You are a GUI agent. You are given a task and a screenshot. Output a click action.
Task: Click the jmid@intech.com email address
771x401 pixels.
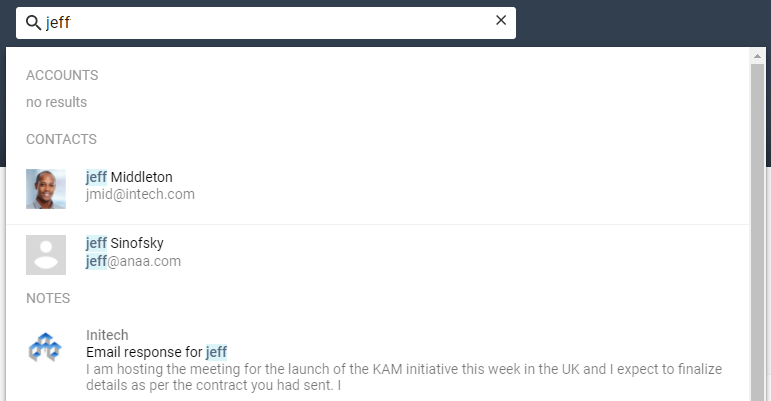tap(140, 194)
